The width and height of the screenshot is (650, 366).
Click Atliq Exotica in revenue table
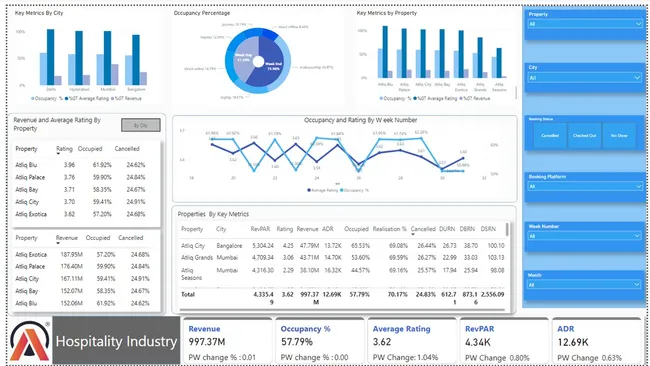[x=31, y=255]
